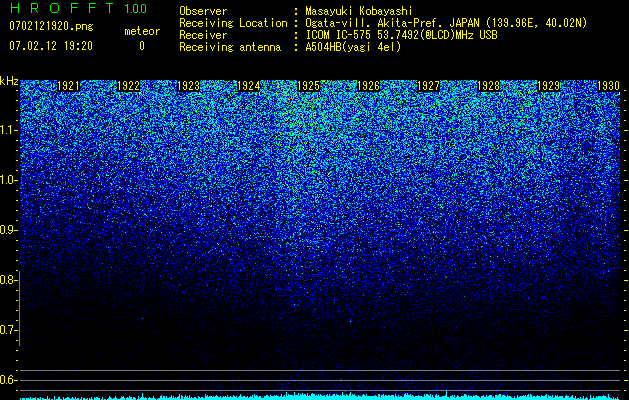The width and height of the screenshot is (629, 400).
Task: Click the 0.6 kHz axis label
Action: (x=8, y=380)
